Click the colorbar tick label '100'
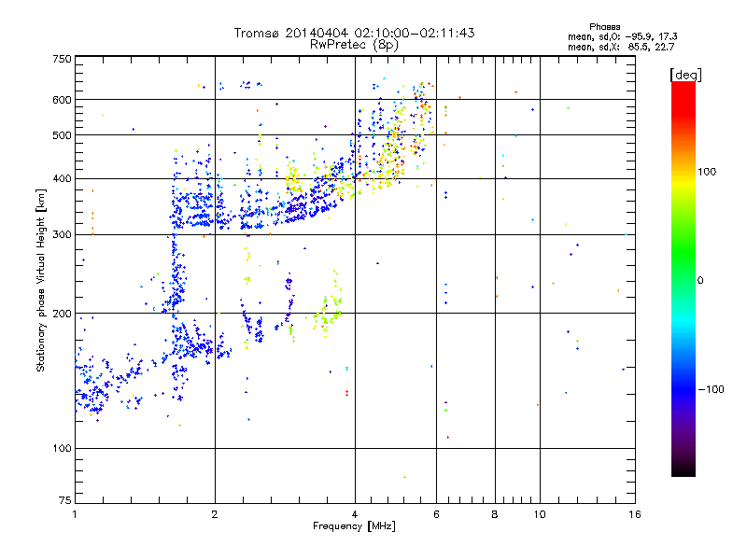 tap(707, 172)
